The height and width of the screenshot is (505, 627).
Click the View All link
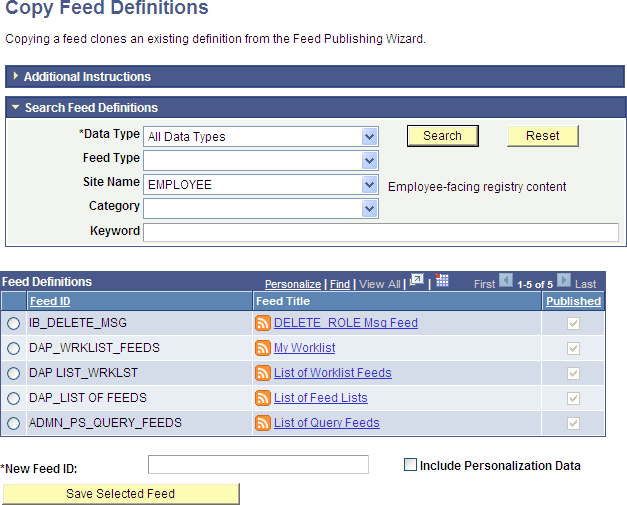coord(379,284)
